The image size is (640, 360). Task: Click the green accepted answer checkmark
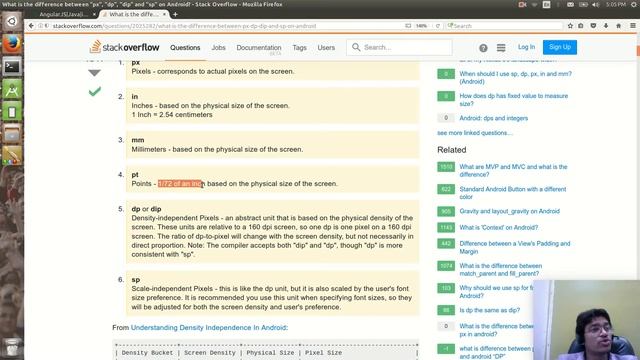click(x=95, y=91)
